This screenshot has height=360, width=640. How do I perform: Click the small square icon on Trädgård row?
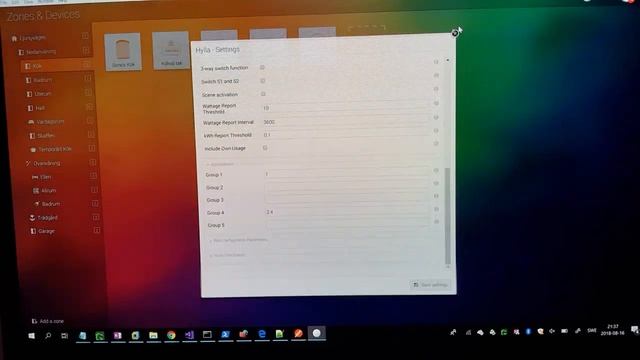[x=96, y=217]
